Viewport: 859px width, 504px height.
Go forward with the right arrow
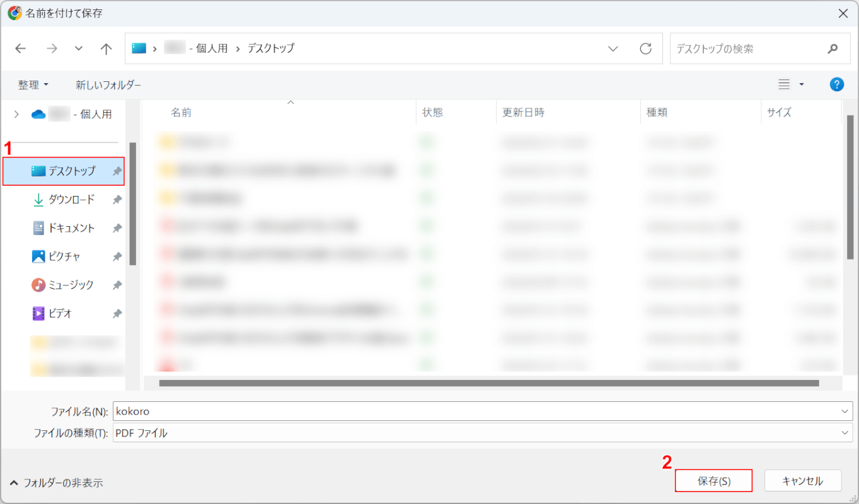coord(52,49)
